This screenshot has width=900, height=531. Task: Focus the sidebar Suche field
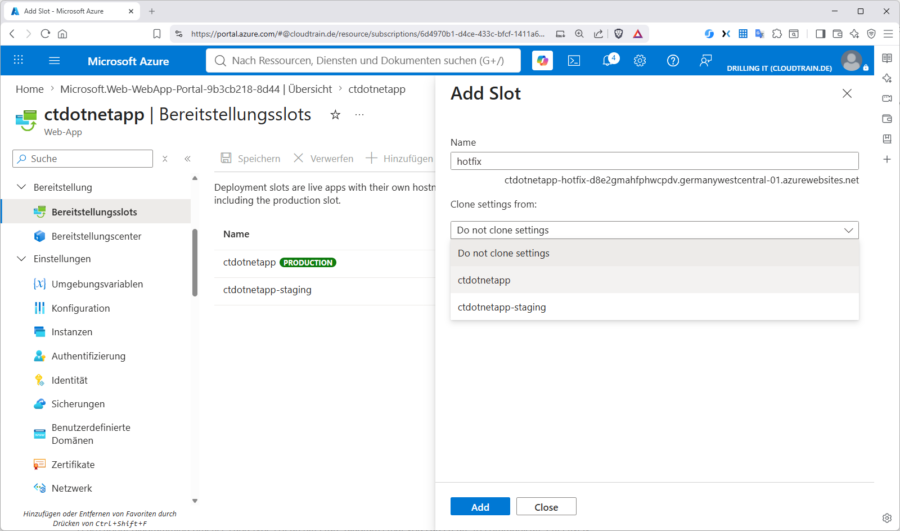[83, 158]
